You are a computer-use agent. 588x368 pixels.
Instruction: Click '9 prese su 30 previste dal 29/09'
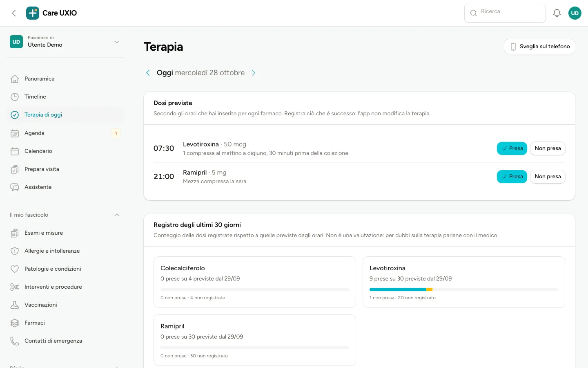[410, 279]
